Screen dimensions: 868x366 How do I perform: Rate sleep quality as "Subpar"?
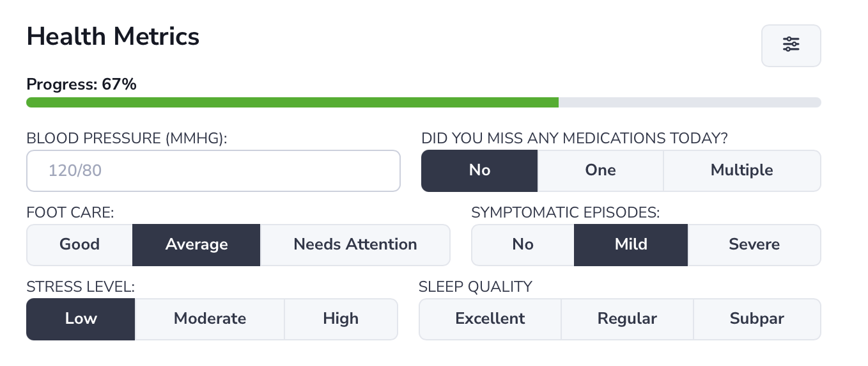(757, 319)
